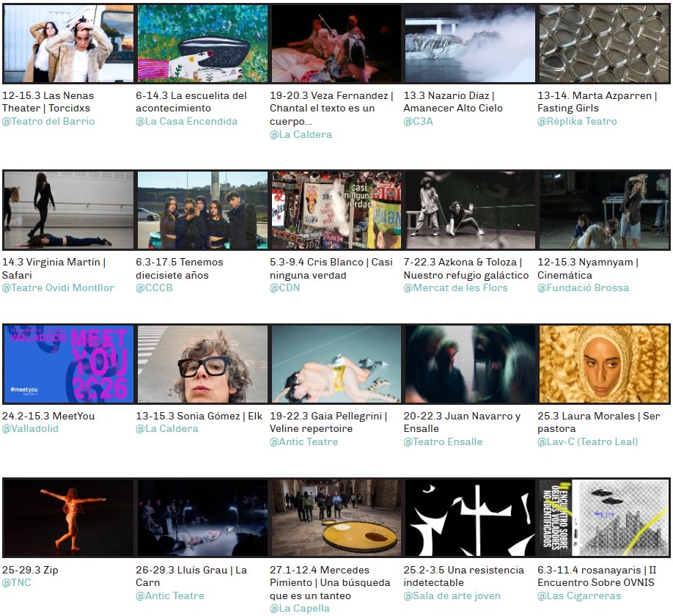Open the Veza Fernandez Chantal performance thumbnail
This screenshot has height=616, width=673.
336,43
